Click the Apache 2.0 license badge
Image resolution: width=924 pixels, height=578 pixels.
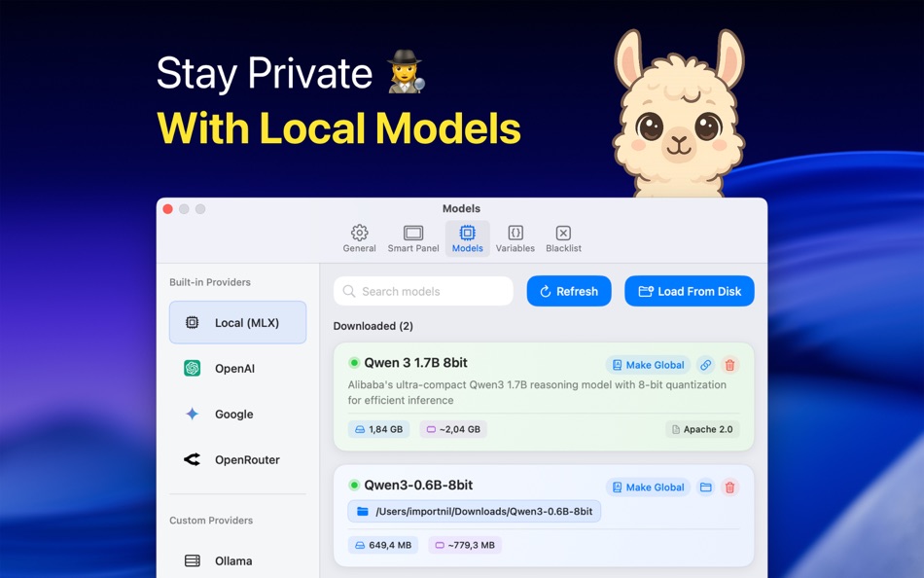pos(702,429)
